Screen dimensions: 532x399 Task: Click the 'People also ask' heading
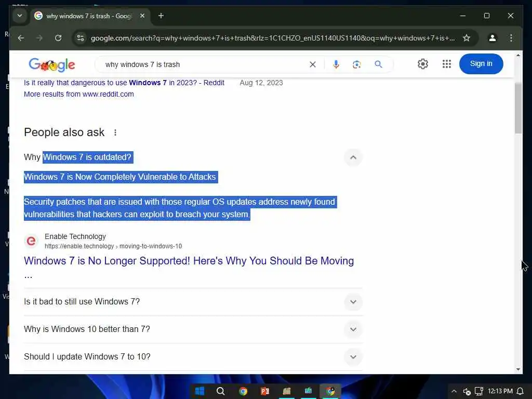64,132
